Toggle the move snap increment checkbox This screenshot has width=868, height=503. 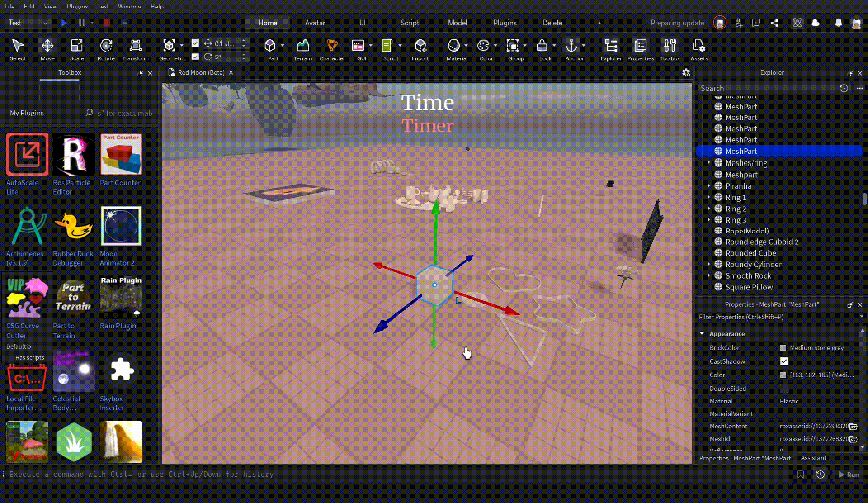(195, 43)
